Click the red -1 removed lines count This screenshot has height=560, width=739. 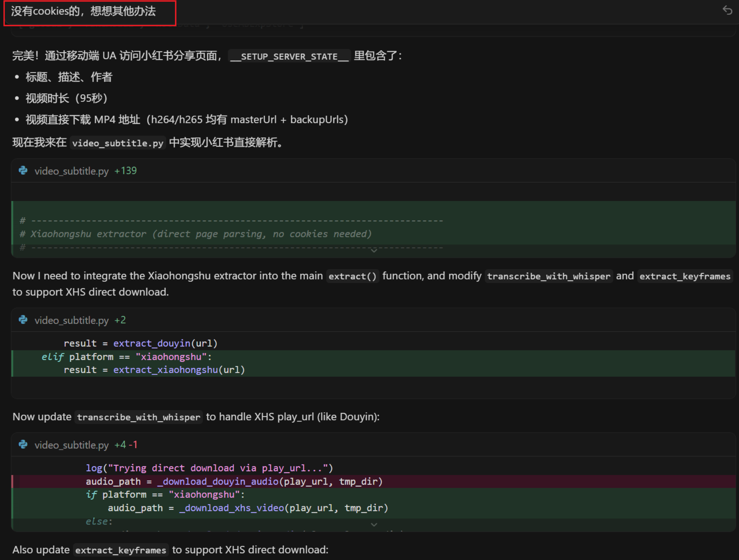133,445
